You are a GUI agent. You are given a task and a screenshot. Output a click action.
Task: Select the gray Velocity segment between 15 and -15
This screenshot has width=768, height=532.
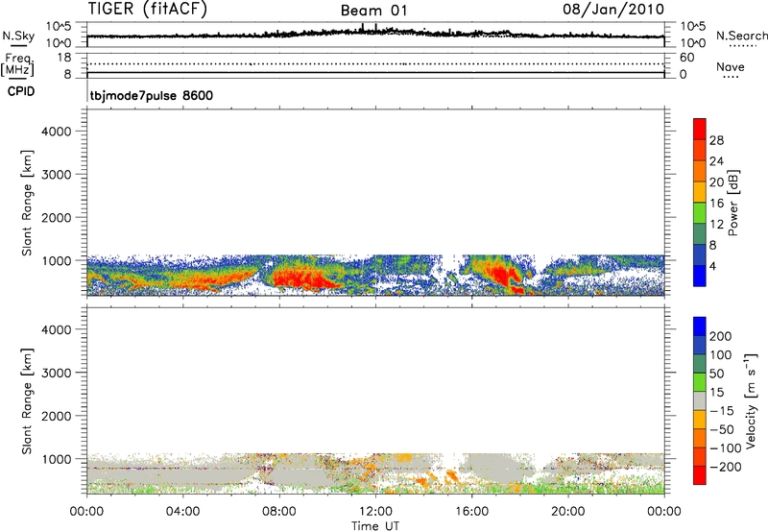point(700,400)
